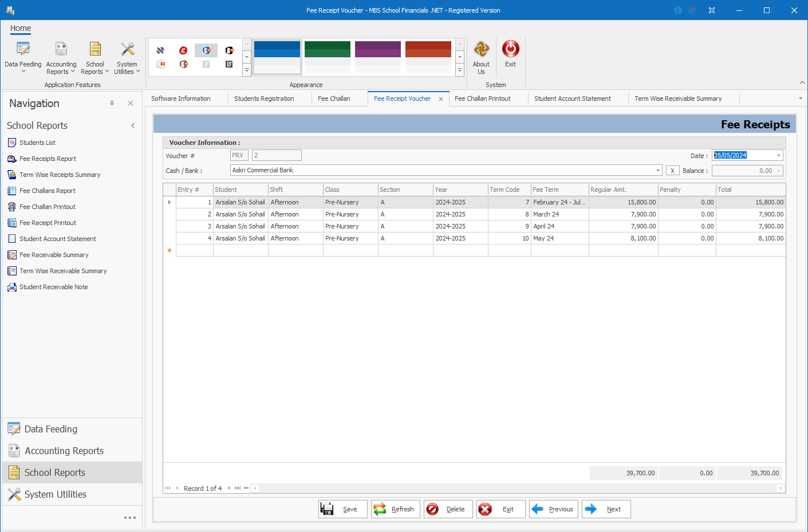
Task: Open the Home ribbon tab
Action: (x=21, y=28)
